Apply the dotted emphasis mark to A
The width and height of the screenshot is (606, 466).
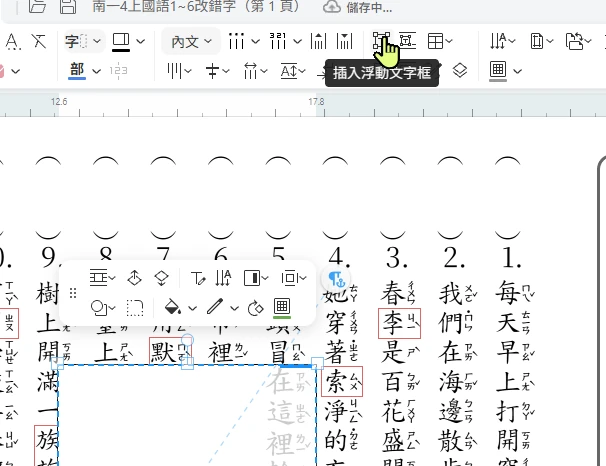click(13, 41)
